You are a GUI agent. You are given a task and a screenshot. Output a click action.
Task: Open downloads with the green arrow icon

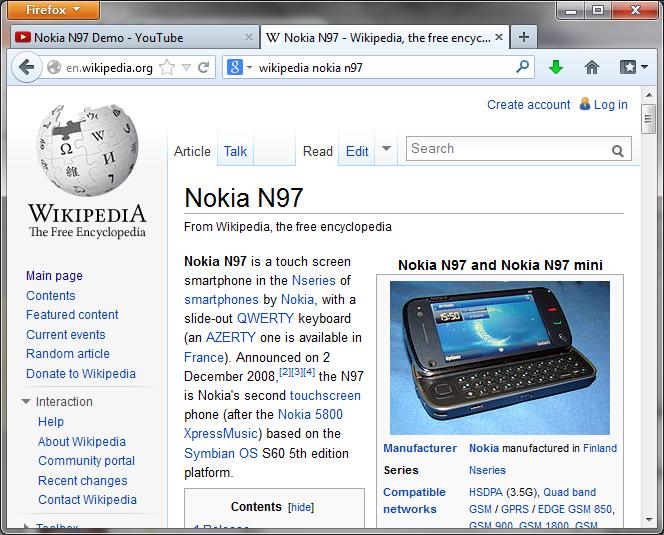pos(556,67)
